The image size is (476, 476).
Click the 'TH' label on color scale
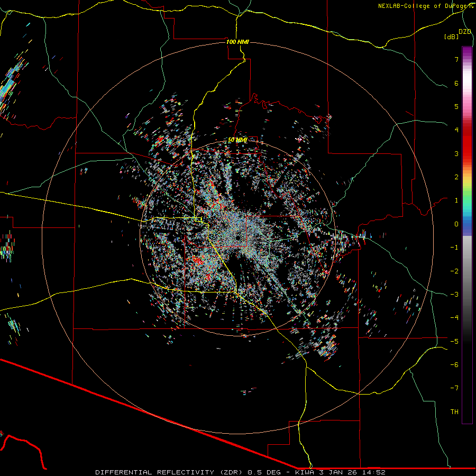pos(454,412)
